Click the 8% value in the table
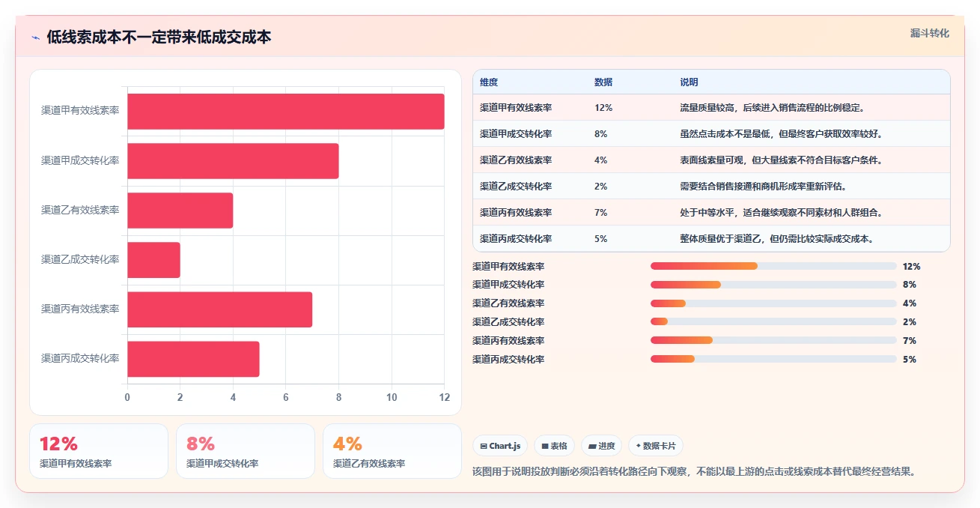 pyautogui.click(x=600, y=134)
